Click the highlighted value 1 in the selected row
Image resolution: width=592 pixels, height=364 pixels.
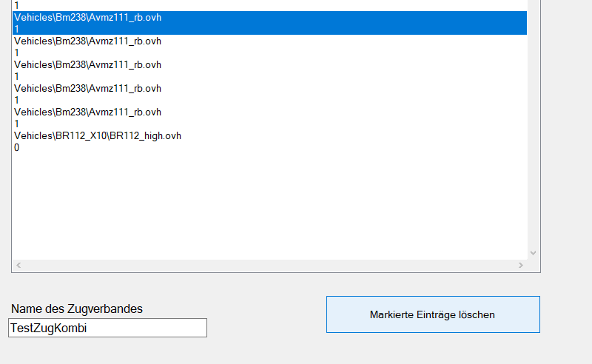click(16, 29)
